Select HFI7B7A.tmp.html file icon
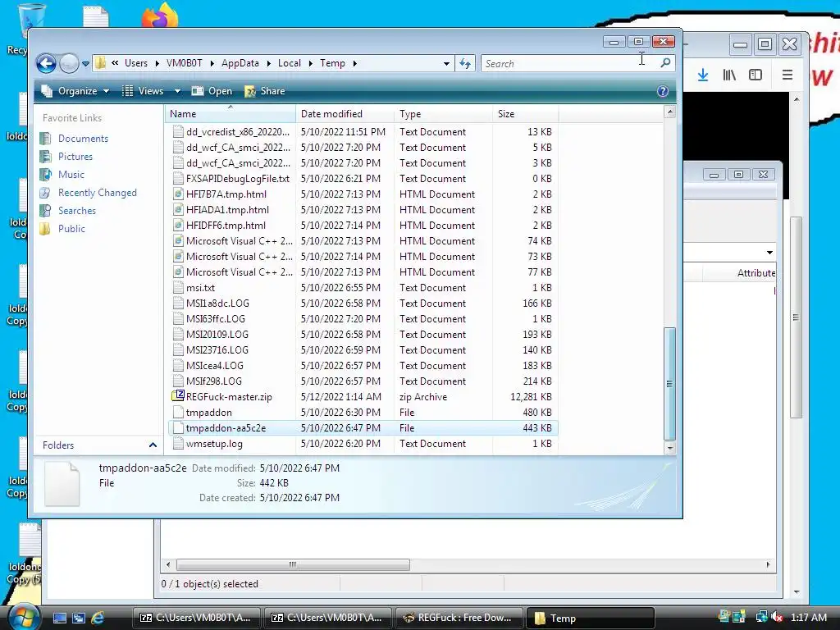This screenshot has width=840, height=630. click(178, 194)
